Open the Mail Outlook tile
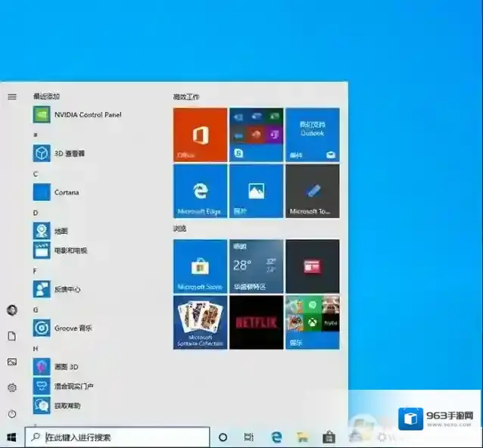483x448 pixels. (x=313, y=135)
